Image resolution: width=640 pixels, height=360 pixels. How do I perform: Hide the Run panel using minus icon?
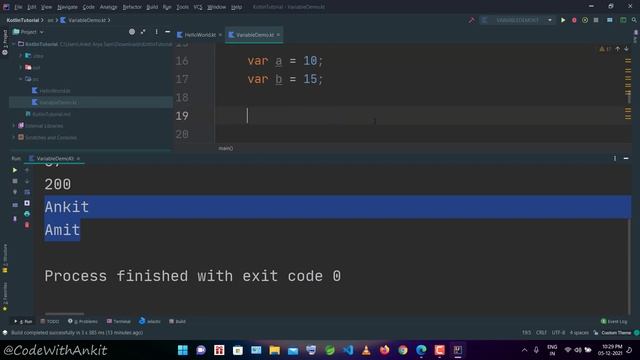pos(626,158)
